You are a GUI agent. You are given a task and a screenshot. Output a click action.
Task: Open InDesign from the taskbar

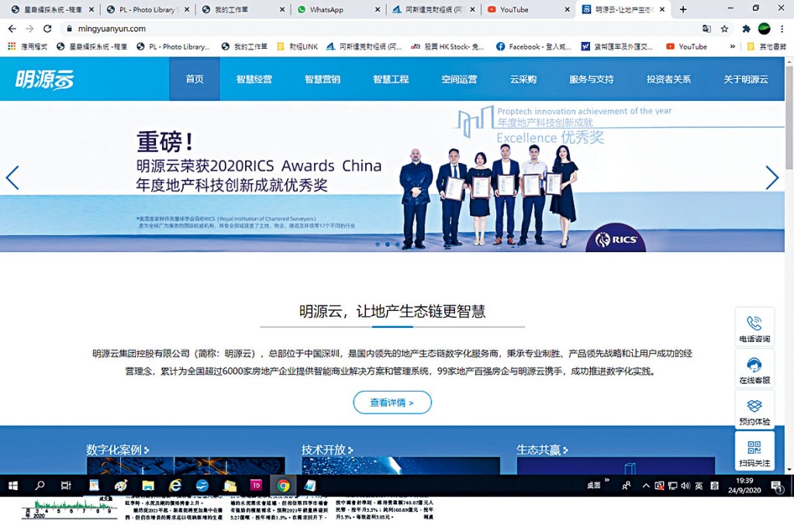tap(256, 485)
